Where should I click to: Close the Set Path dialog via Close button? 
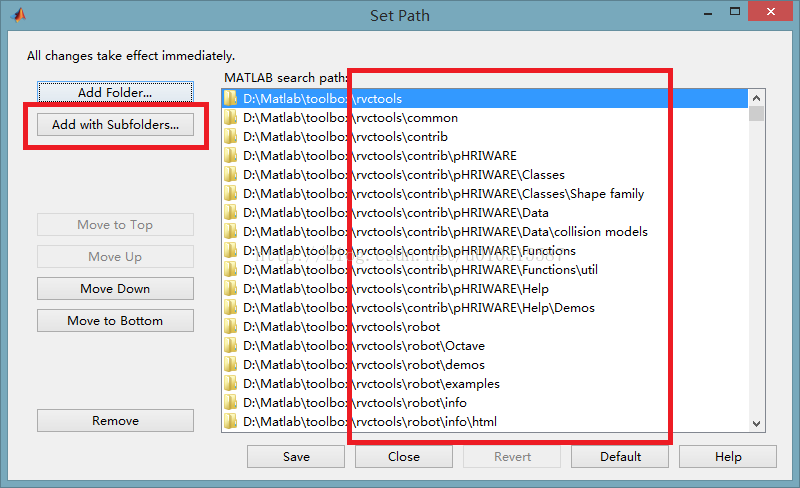point(404,456)
